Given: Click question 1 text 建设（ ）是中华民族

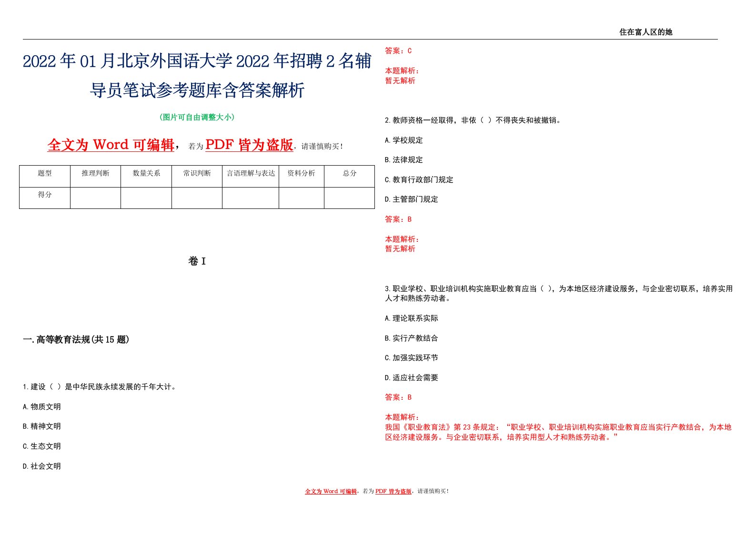Looking at the screenshot, I should 101,387.
